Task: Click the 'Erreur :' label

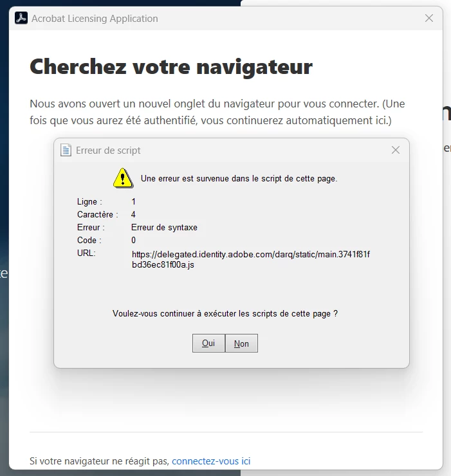Action: (x=91, y=227)
